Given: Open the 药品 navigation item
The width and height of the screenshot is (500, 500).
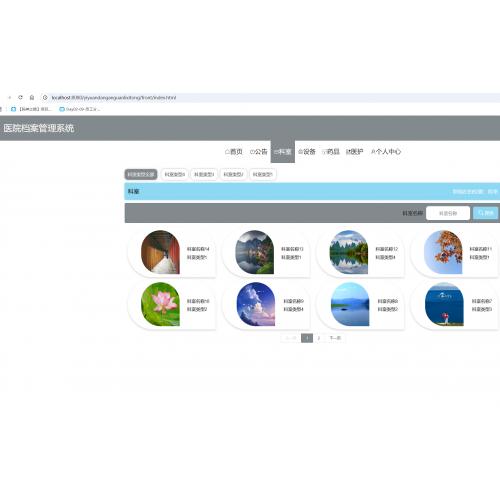Looking at the screenshot, I should click(331, 152).
